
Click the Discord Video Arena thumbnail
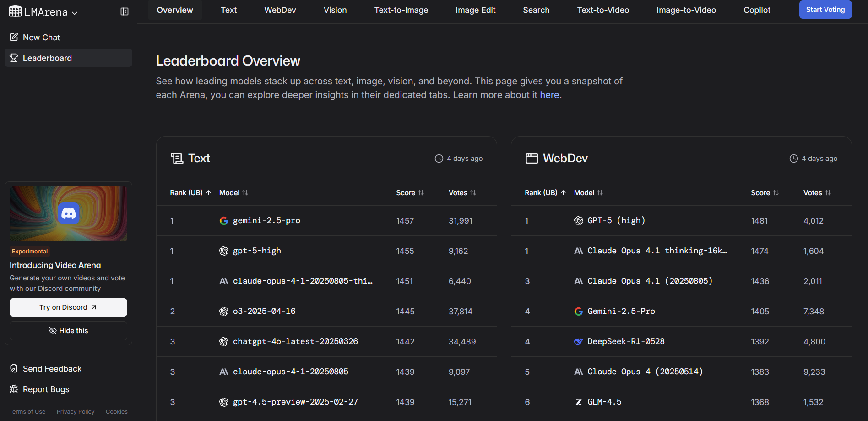[68, 213]
